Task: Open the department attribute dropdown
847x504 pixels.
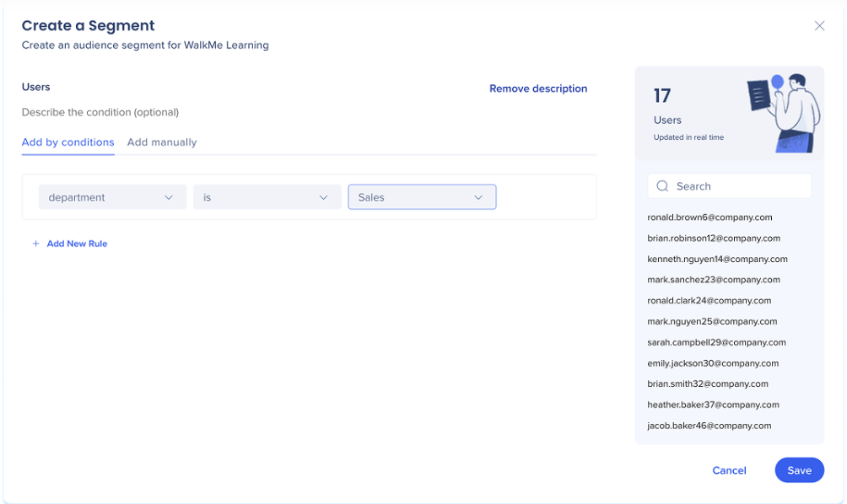Action: click(x=112, y=197)
